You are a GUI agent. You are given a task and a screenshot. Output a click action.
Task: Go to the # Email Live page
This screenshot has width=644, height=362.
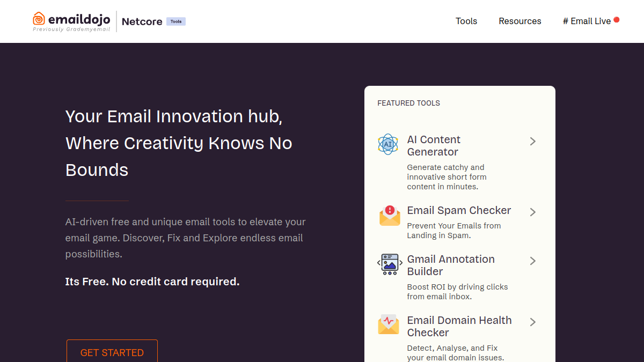point(587,21)
